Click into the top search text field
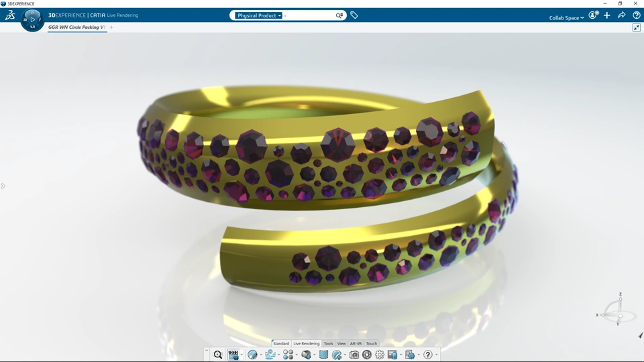 (308, 15)
